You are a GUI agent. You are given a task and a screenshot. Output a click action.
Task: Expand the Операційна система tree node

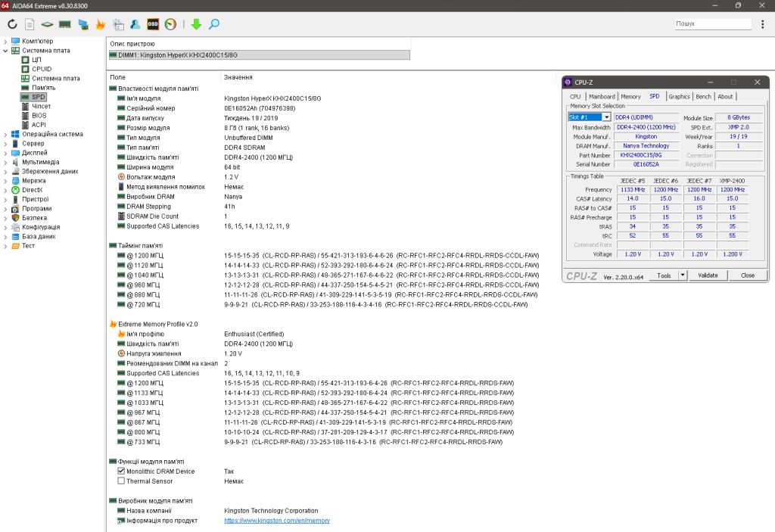[5, 135]
